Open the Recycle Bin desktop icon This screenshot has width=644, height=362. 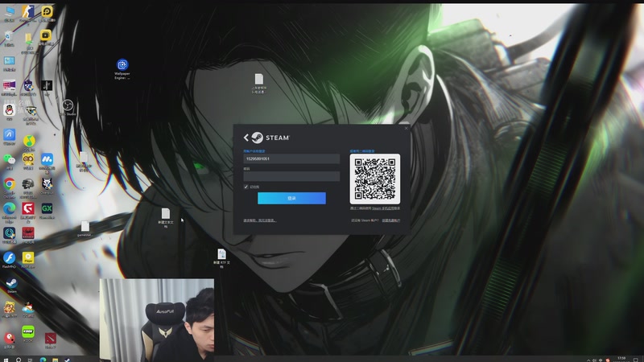[9, 38]
